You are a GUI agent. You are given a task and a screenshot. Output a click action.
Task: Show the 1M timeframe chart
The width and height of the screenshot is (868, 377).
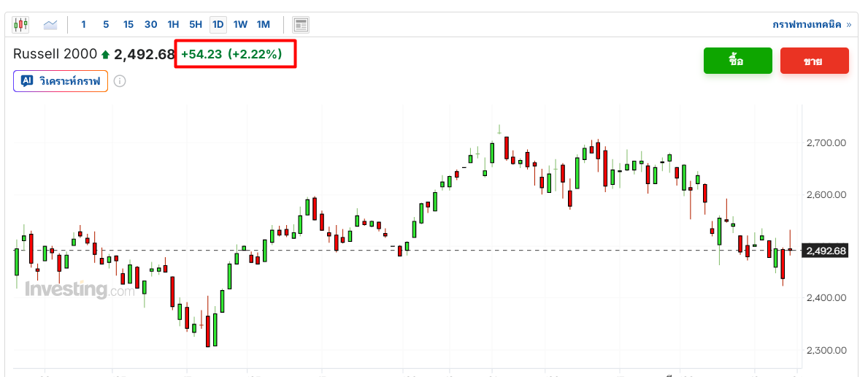pos(263,25)
